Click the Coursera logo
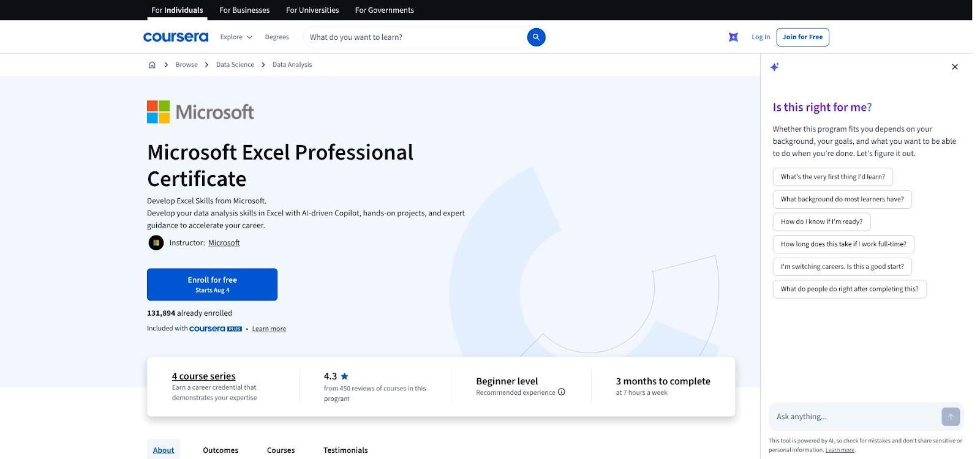 coord(176,37)
